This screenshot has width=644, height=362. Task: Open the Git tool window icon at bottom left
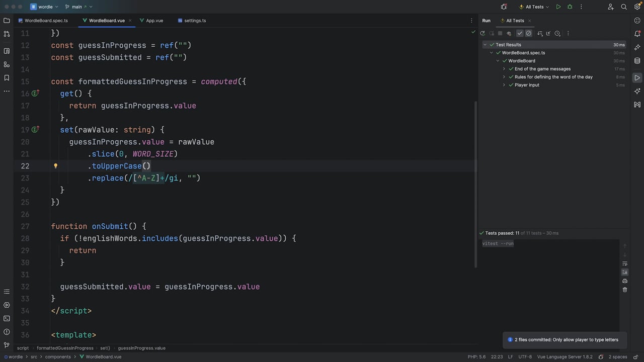[x=7, y=345]
